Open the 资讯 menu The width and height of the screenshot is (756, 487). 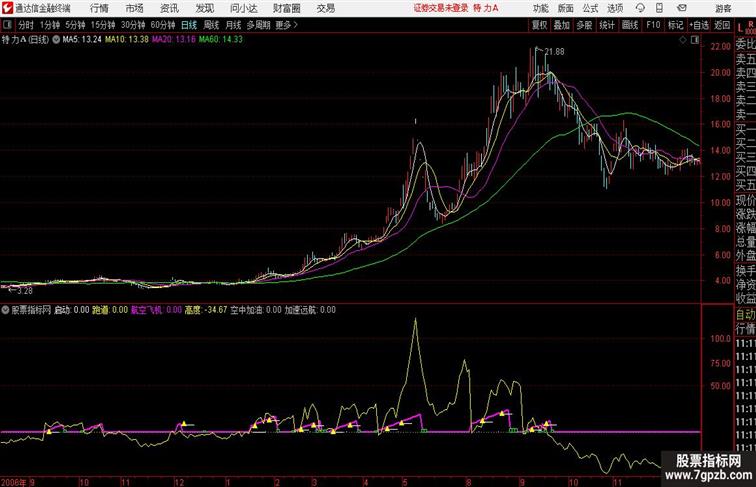click(169, 8)
